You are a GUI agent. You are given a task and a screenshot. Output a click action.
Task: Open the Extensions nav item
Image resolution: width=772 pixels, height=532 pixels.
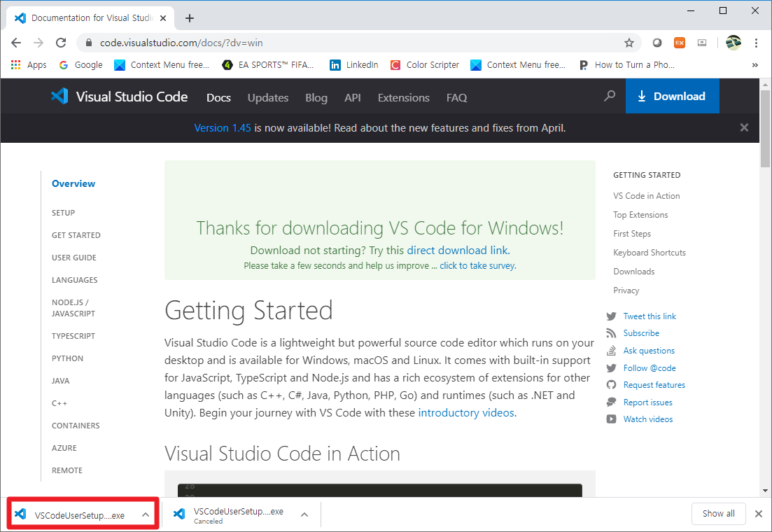point(404,97)
